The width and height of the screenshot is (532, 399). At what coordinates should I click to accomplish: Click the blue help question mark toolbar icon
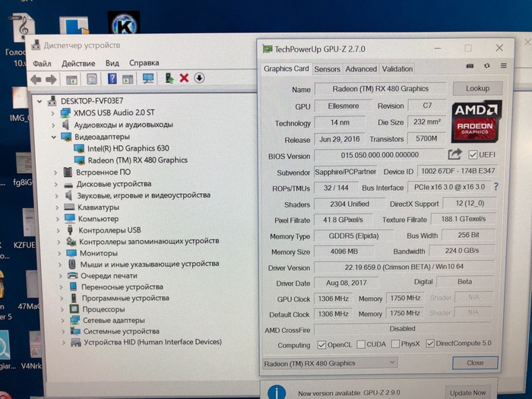(112, 78)
